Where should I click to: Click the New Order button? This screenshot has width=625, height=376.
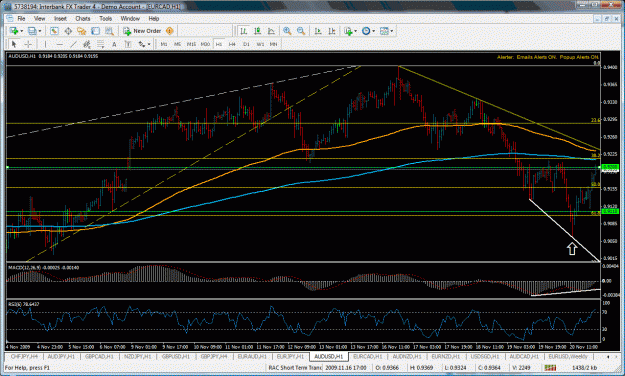(x=143, y=31)
